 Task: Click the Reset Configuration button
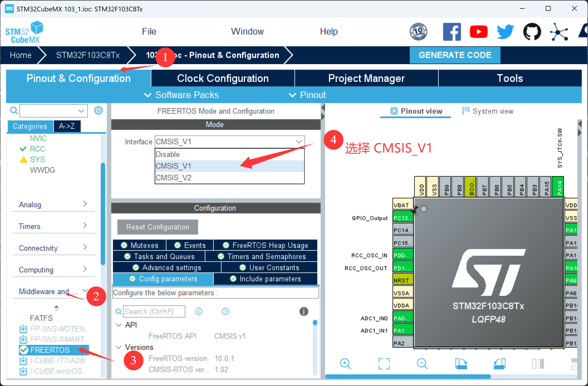click(x=158, y=227)
